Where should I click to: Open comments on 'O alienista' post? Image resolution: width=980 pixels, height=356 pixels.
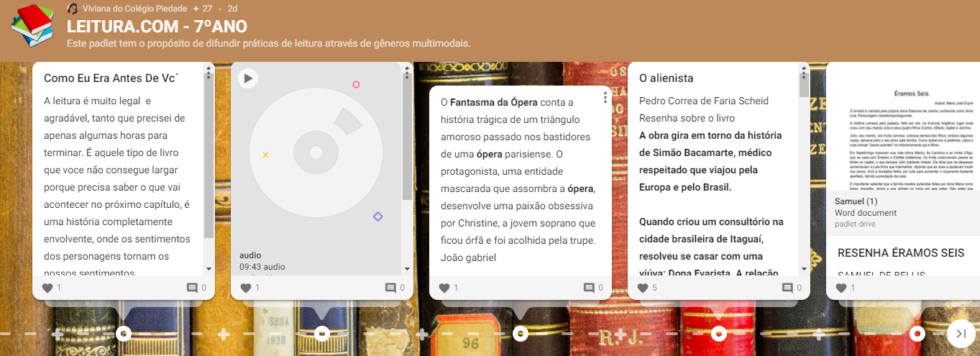tap(787, 288)
